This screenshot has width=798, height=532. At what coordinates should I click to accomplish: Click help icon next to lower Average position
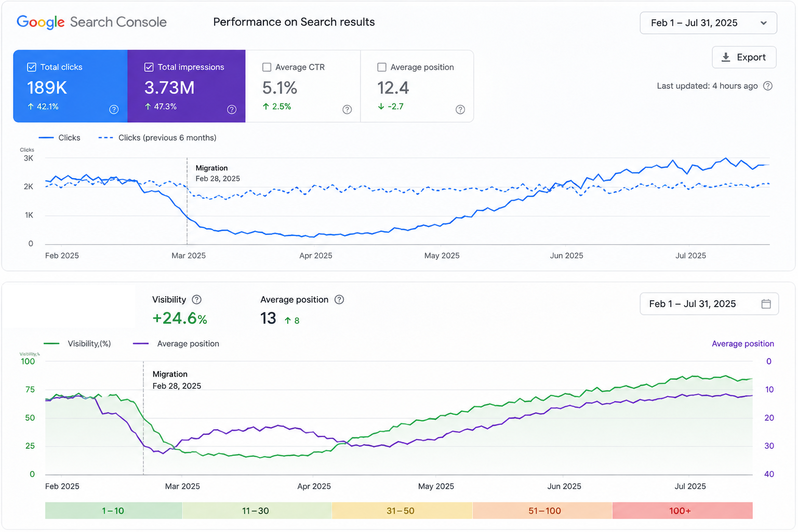[339, 300]
